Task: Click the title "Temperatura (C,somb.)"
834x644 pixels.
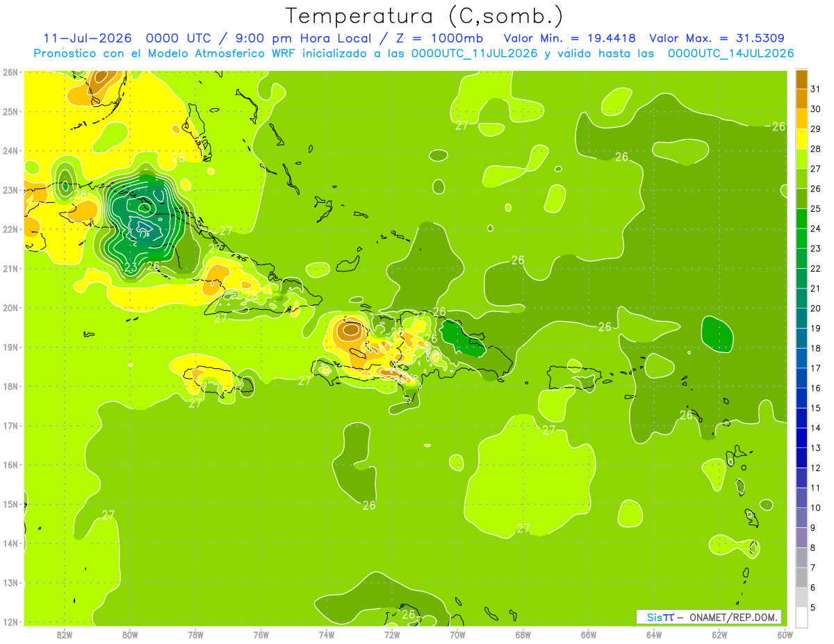Action: tap(425, 15)
